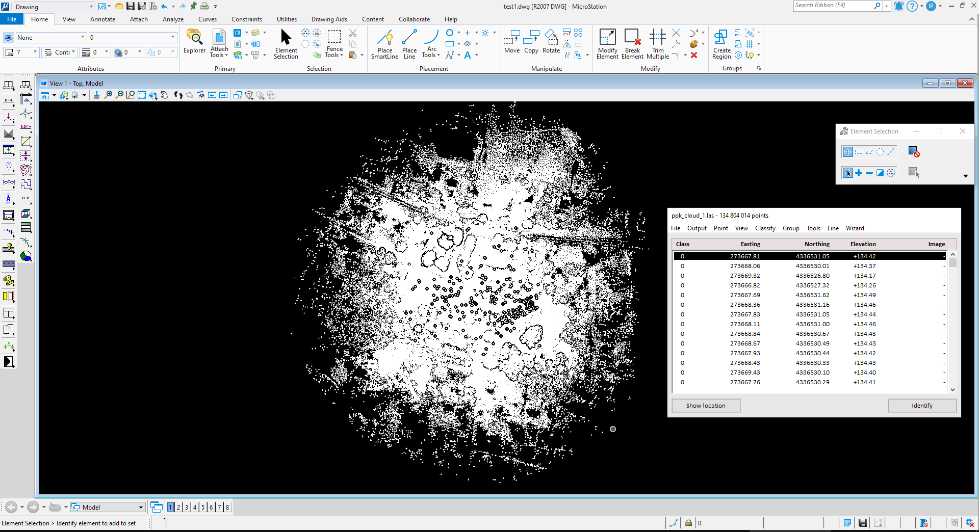Enable Add to Selection mode in Element Selection
Viewport: 980px width, 532px height.
pos(858,173)
